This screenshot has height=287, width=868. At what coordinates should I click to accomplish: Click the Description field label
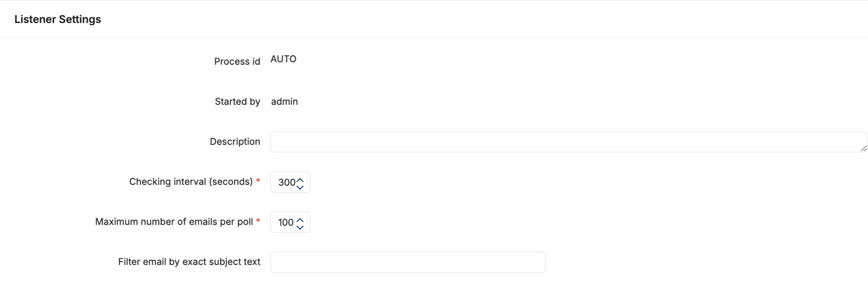[235, 141]
